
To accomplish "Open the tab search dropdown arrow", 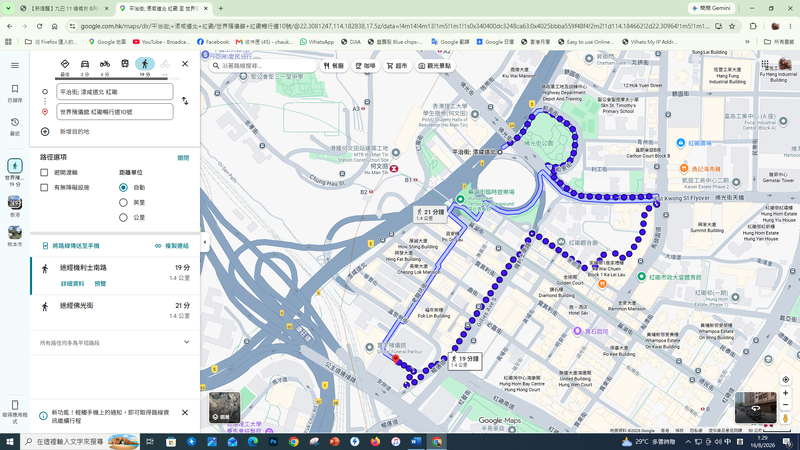I will [8, 8].
